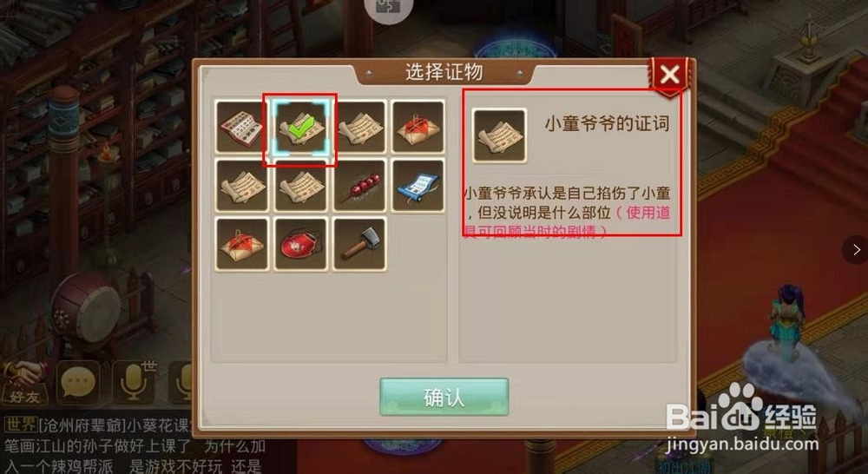Select the open red book evidence item
The width and height of the screenshot is (868, 474).
click(241, 127)
